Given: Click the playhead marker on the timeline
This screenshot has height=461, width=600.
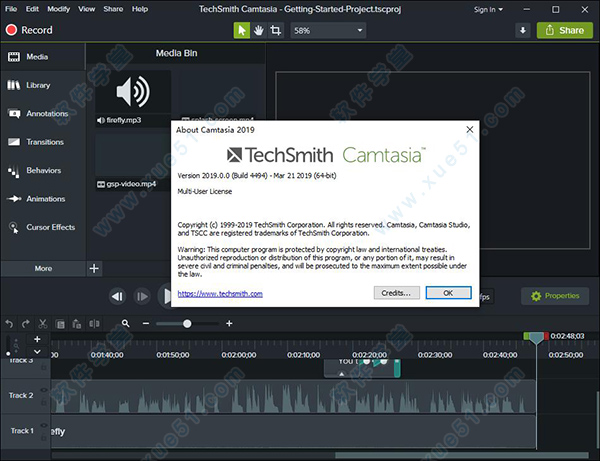Looking at the screenshot, I should tap(536, 337).
